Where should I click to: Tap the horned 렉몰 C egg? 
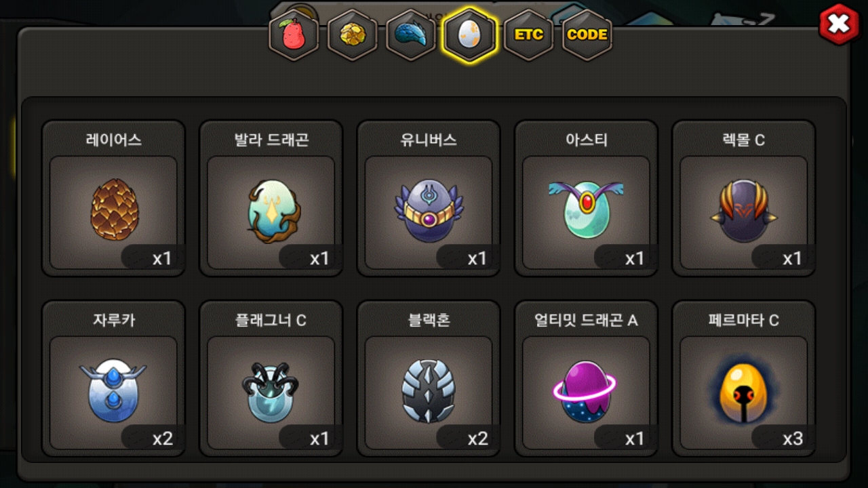click(743, 211)
